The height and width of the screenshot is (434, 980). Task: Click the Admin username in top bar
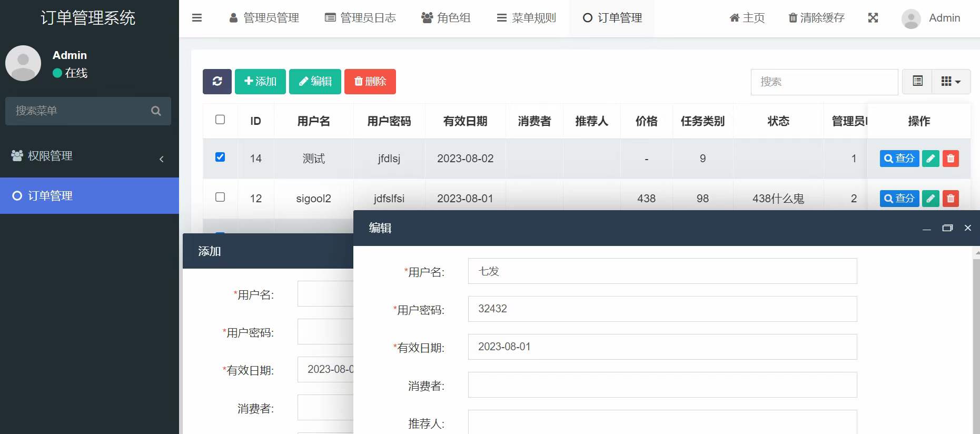[x=944, y=18]
